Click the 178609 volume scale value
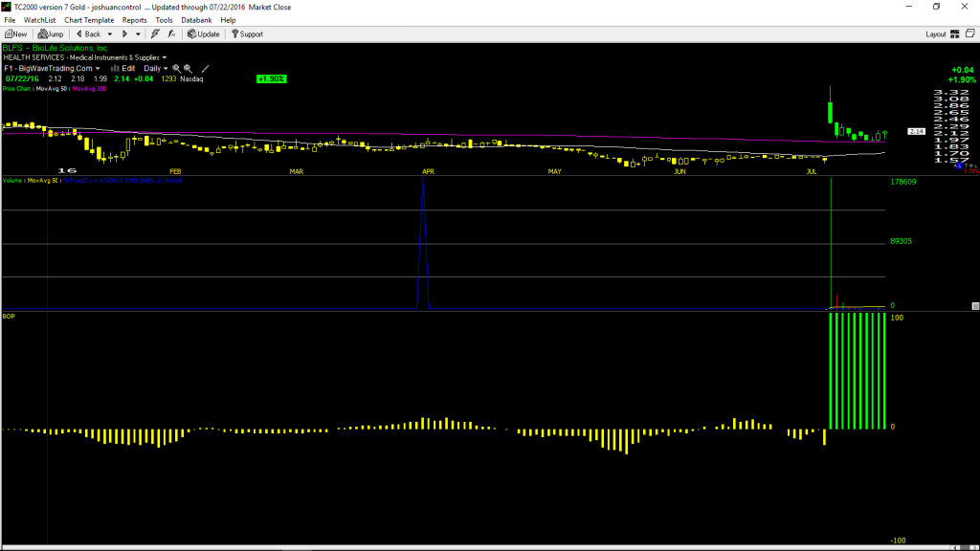Image resolution: width=980 pixels, height=551 pixels. [x=903, y=182]
